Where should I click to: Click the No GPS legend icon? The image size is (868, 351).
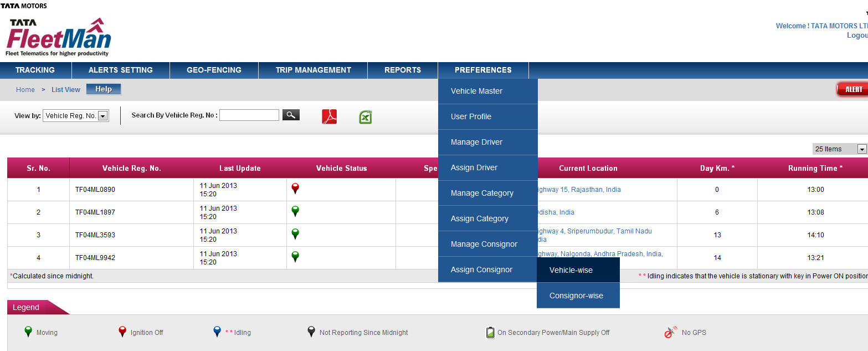[671, 332]
